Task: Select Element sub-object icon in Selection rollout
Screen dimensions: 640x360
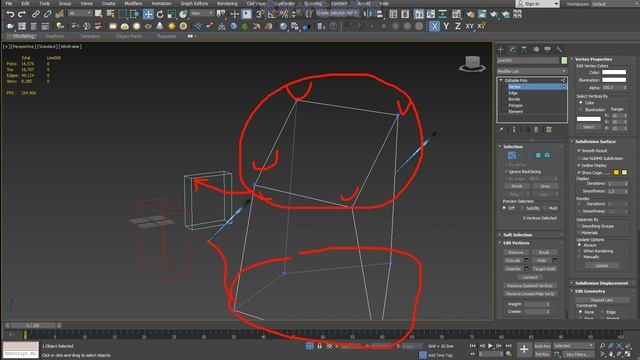Action: [547, 155]
